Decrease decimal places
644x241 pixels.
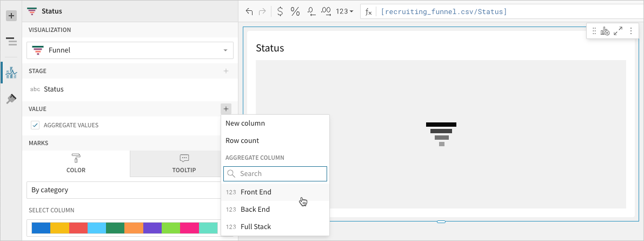tap(311, 11)
